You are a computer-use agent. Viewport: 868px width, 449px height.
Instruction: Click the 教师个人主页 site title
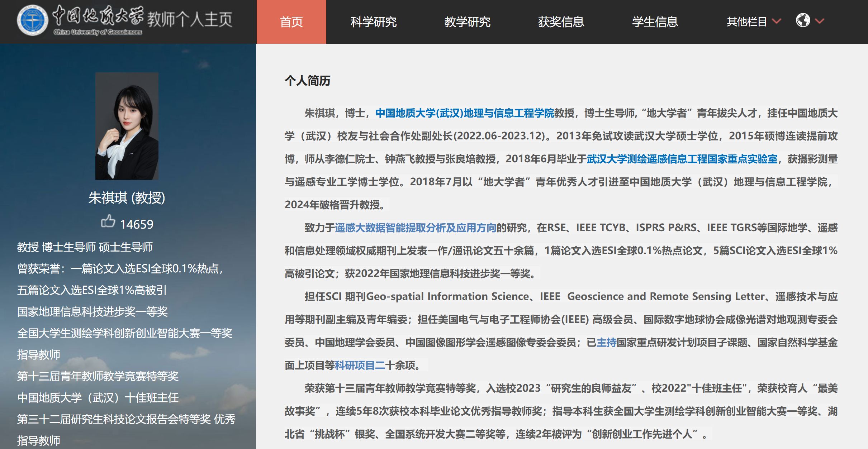click(190, 20)
